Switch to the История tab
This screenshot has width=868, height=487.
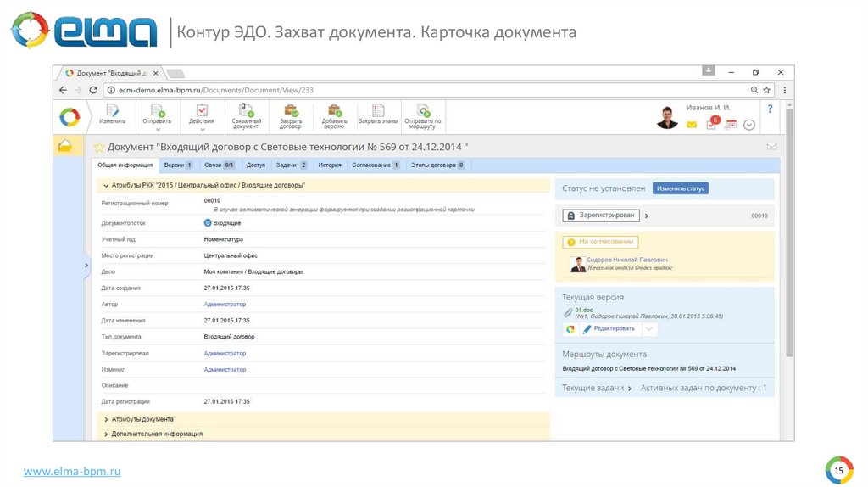tap(330, 165)
